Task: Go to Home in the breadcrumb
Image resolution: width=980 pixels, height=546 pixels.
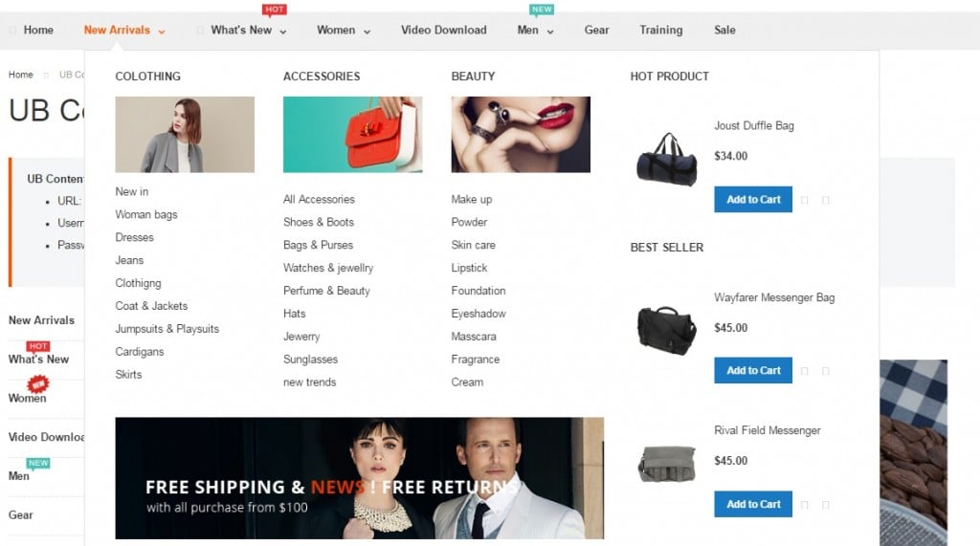Action: pos(21,75)
